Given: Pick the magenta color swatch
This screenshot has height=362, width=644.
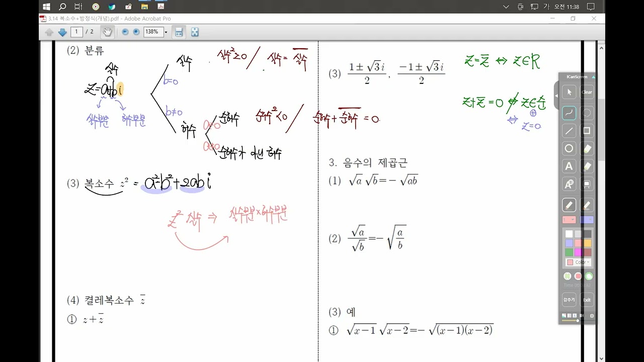Looking at the screenshot, I should [578, 252].
